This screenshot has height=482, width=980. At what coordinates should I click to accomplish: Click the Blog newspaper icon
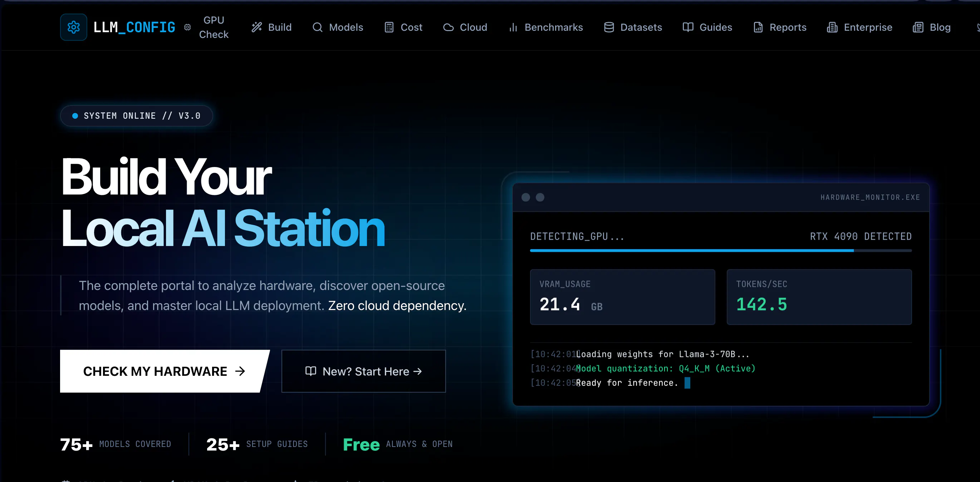(x=918, y=28)
